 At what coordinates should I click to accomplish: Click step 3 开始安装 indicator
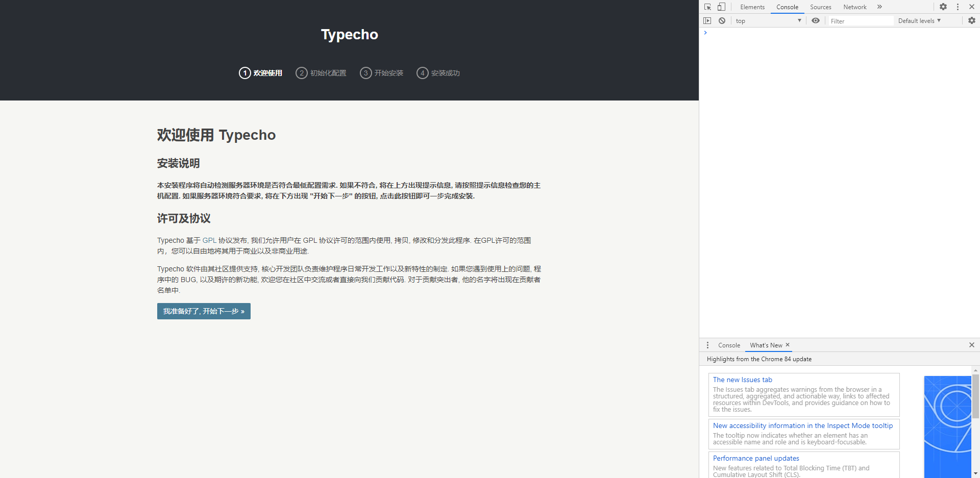[381, 73]
